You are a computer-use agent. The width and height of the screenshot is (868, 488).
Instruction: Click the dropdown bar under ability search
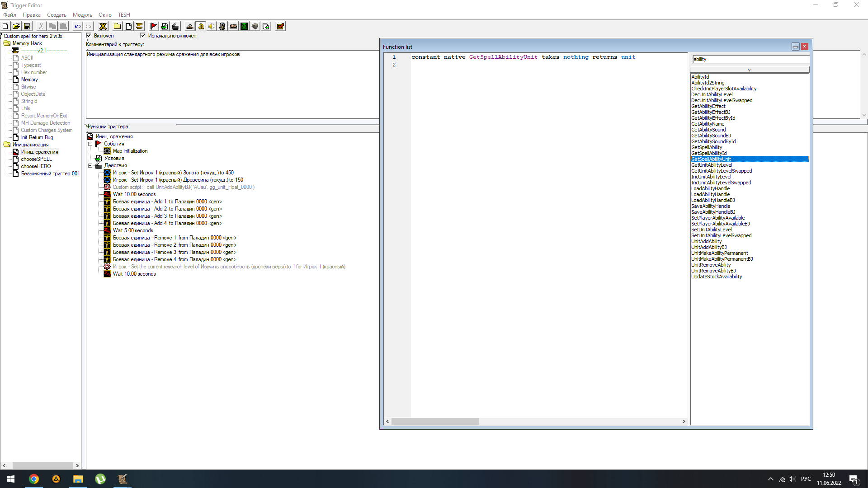point(749,70)
